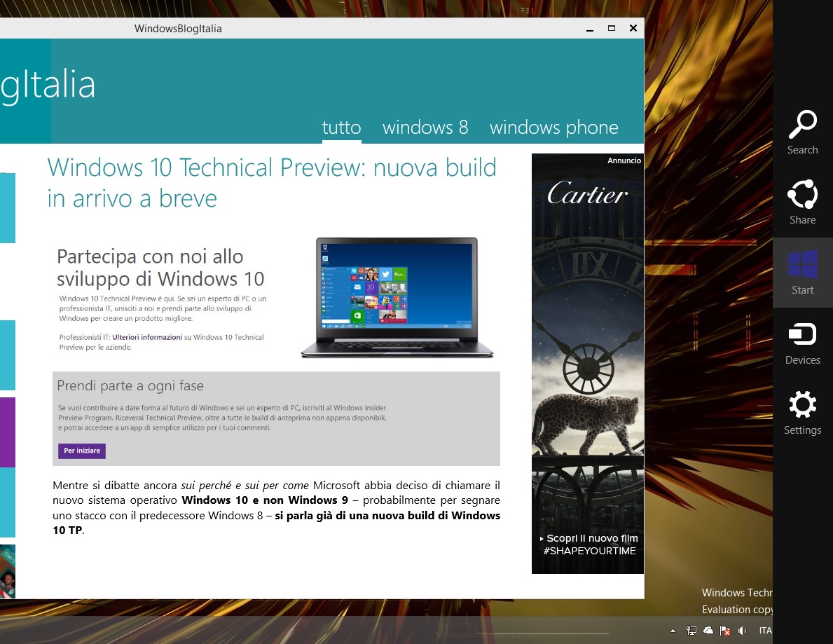Switch input language via ITA indicator
Screen dimensions: 833x644
pos(766,631)
